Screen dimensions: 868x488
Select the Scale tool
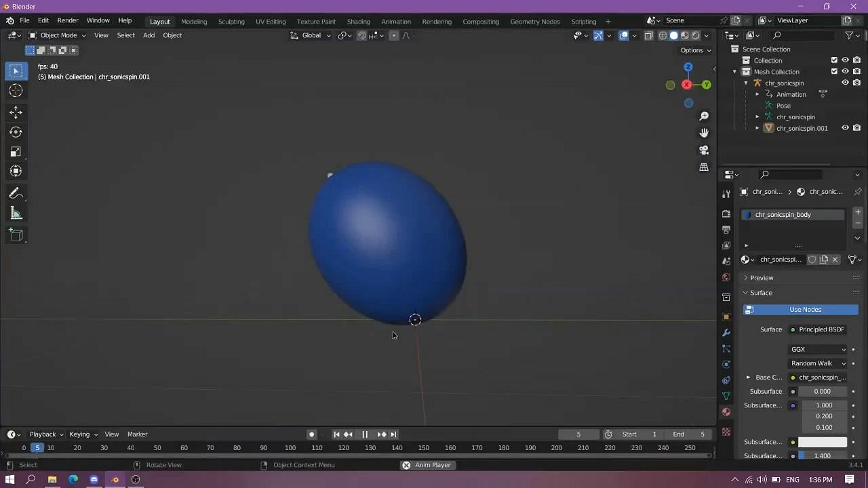(x=16, y=152)
